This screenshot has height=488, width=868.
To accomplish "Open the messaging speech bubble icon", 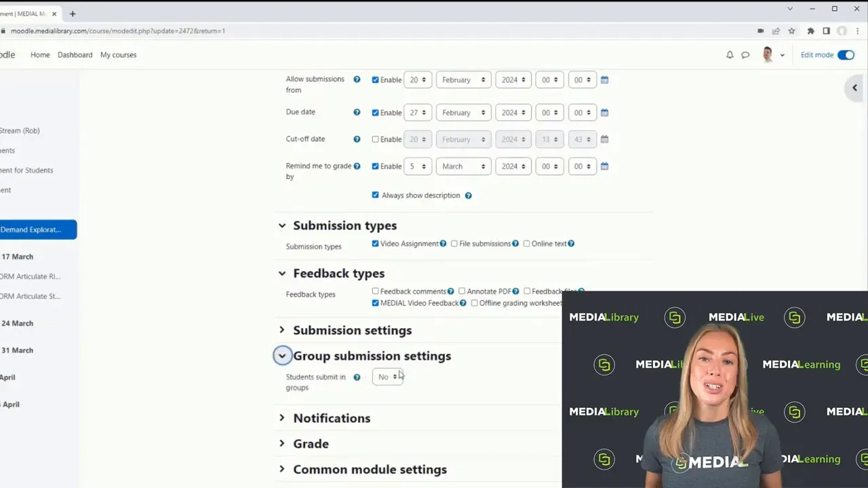I will [x=745, y=55].
